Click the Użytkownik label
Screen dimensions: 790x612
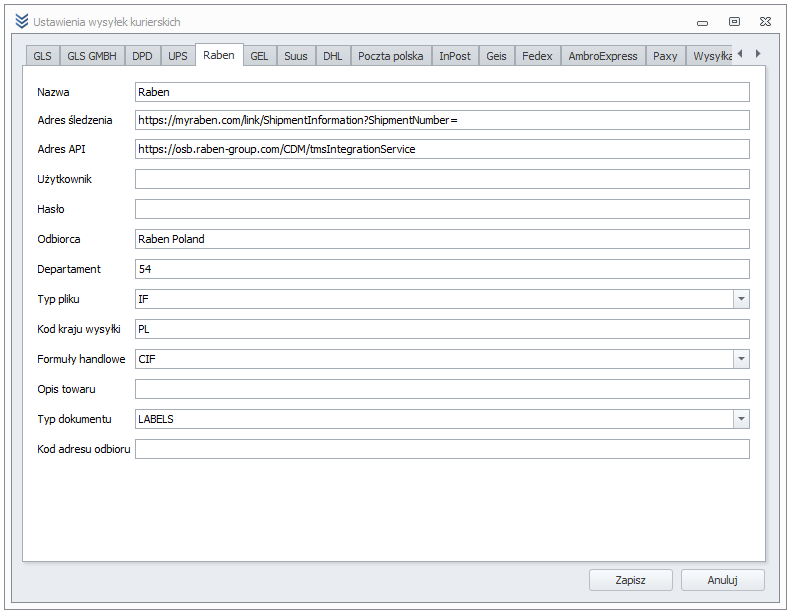pyautogui.click(x=64, y=179)
